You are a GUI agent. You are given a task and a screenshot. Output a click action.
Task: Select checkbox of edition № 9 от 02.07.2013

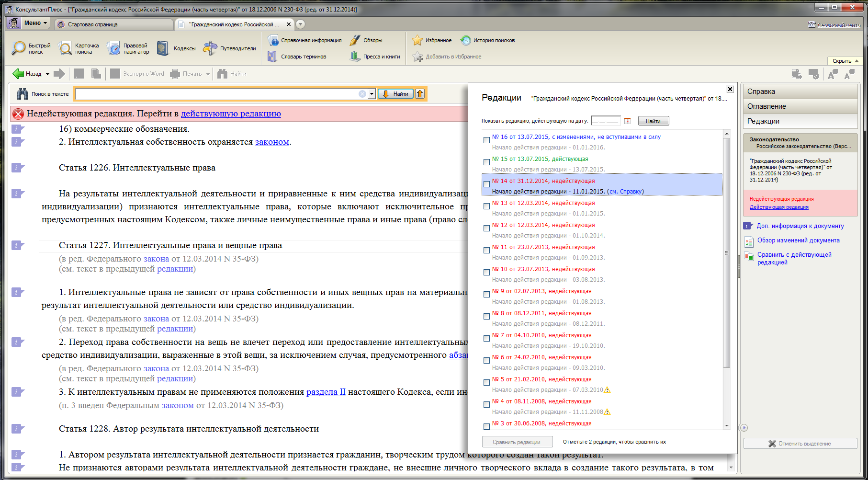pos(486,294)
